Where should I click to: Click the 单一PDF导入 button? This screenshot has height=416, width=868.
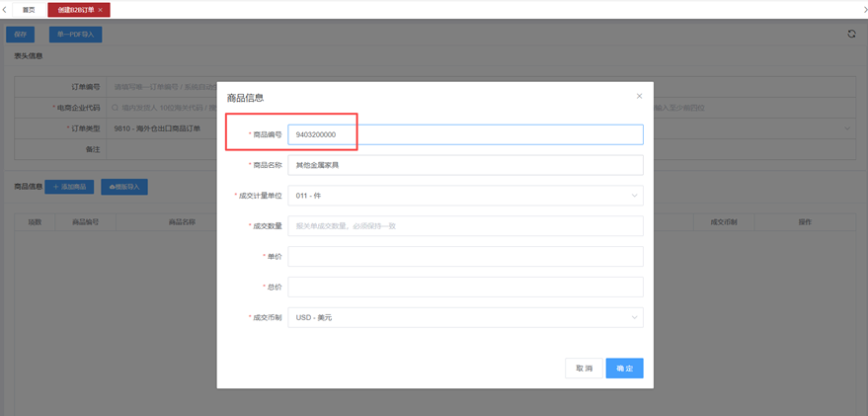pos(75,35)
